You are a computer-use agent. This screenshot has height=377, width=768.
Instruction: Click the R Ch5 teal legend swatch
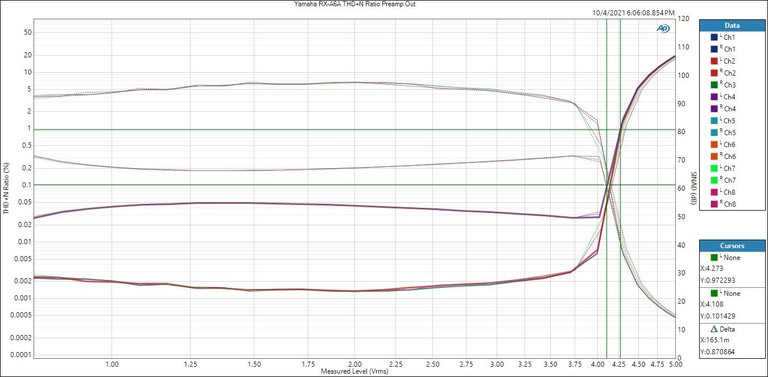click(714, 133)
